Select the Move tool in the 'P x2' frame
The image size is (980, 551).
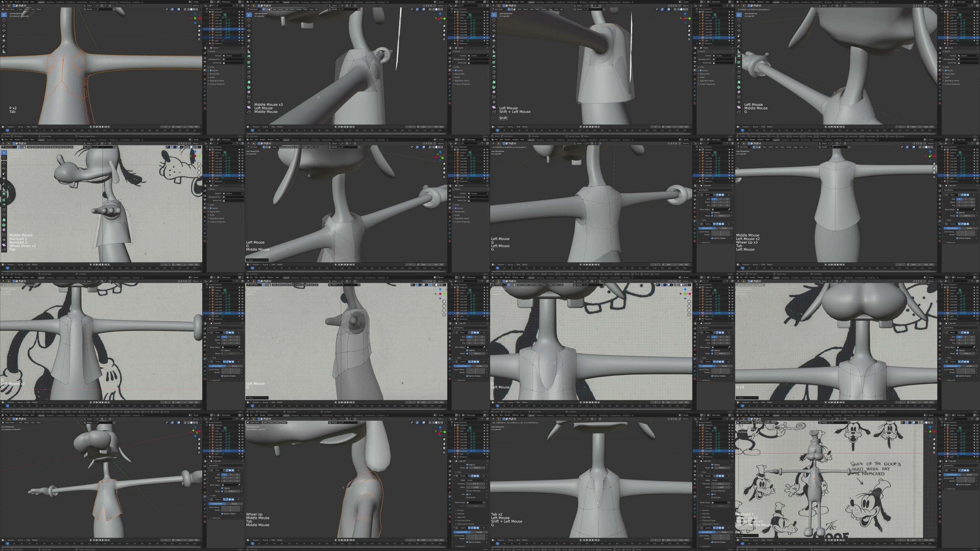point(4,25)
